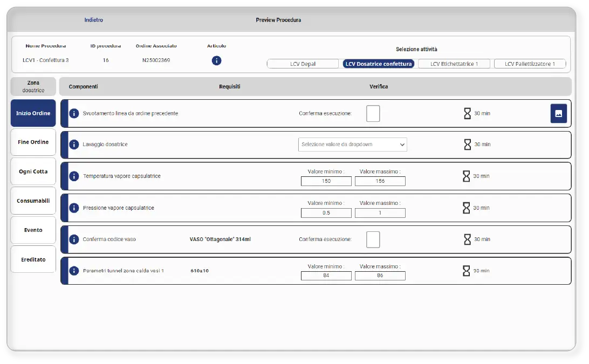Check Conferma esecuzione for Conferma codice vaso
Image resolution: width=589 pixels, height=364 pixels.
pyautogui.click(x=373, y=239)
